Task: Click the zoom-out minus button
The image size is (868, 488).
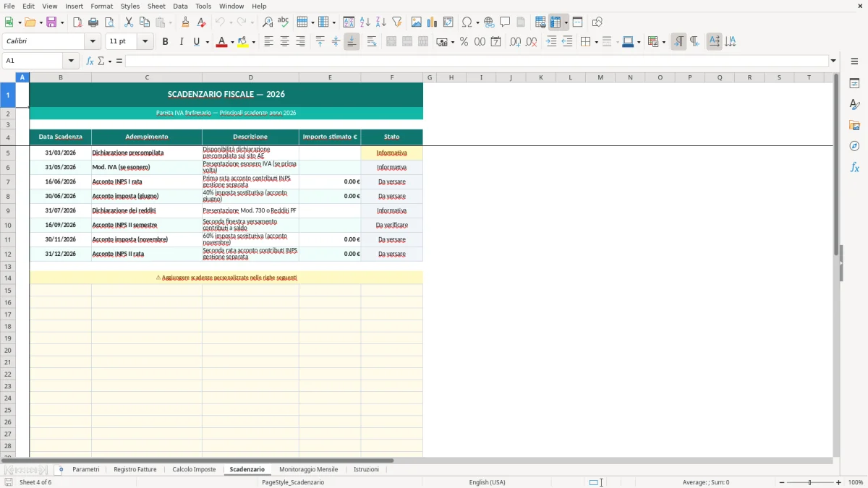Action: coord(782,482)
